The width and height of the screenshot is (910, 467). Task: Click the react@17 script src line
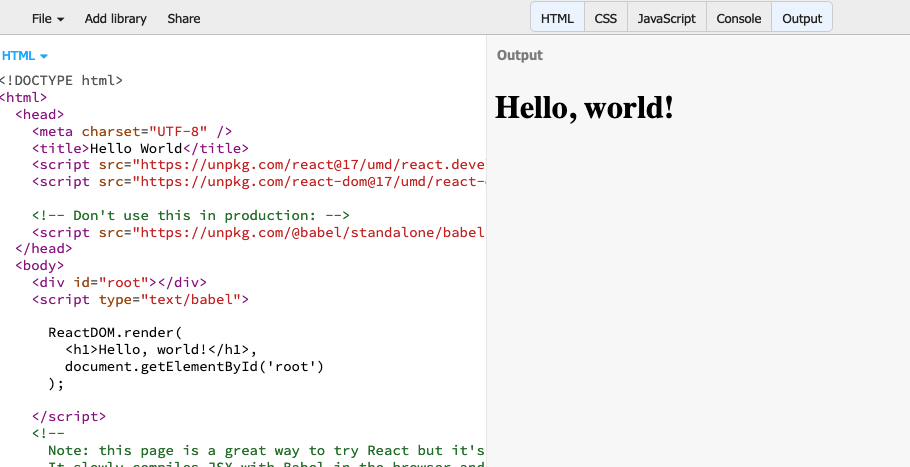tap(258, 165)
